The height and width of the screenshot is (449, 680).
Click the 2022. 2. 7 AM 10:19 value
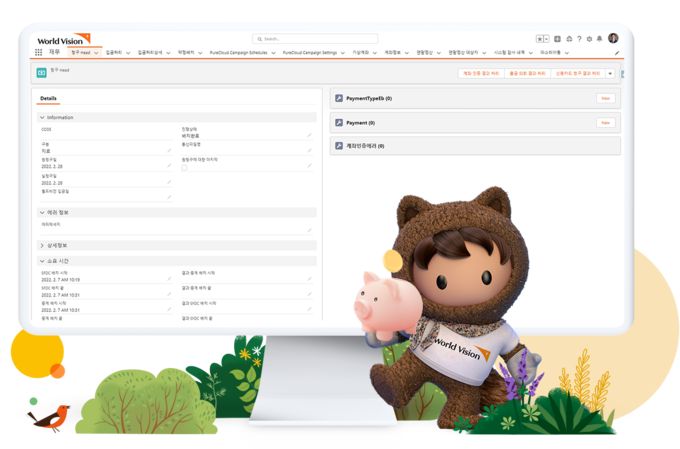[x=60, y=280]
